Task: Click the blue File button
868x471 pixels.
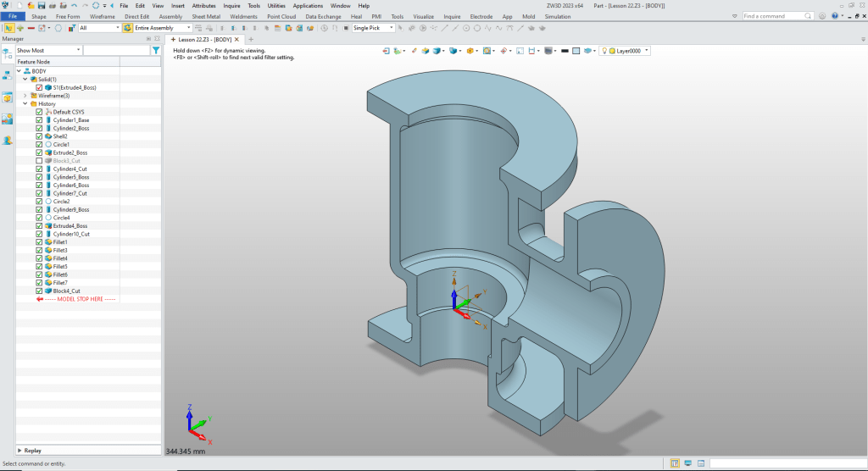Action: [14, 16]
